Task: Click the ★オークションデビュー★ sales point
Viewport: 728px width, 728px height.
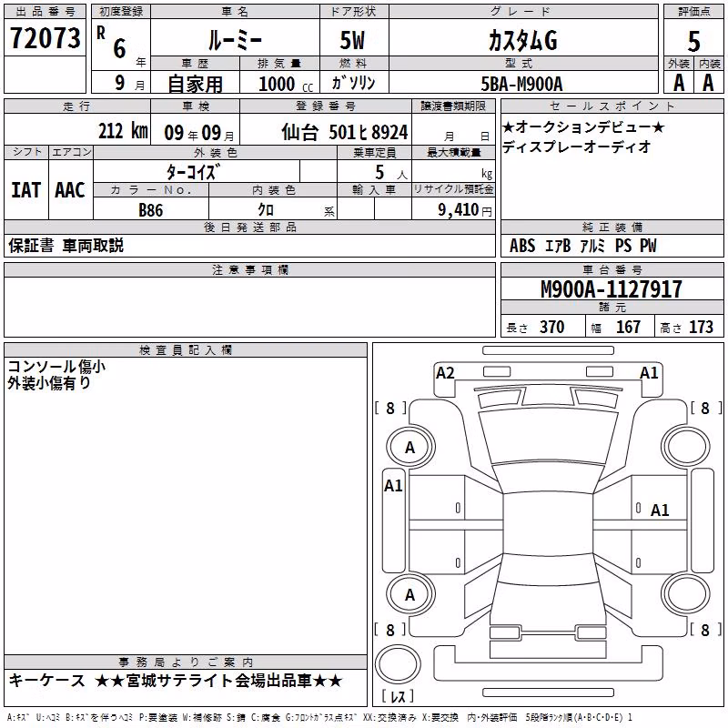Action: click(583, 126)
